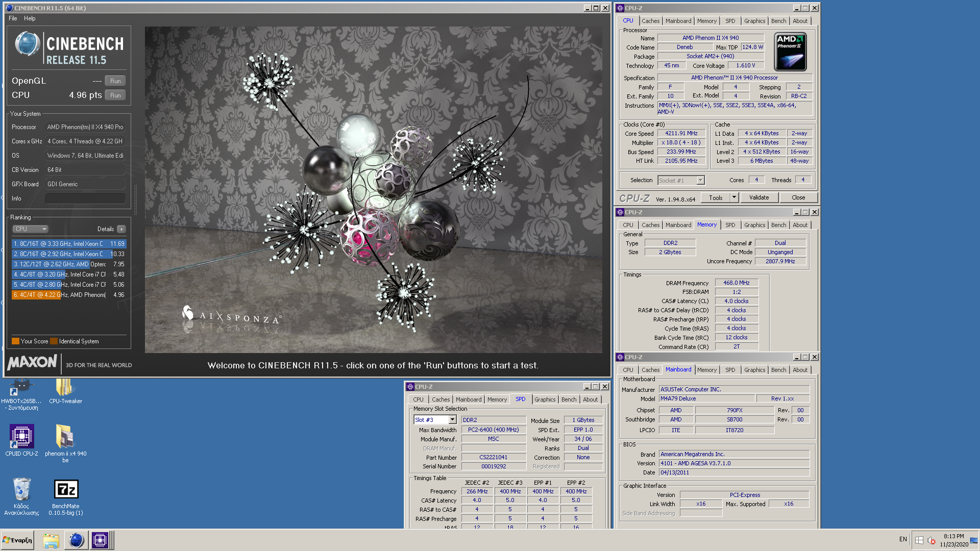Click the Info input field in Cinebench
Screen dimensions: 980x551
[85, 198]
